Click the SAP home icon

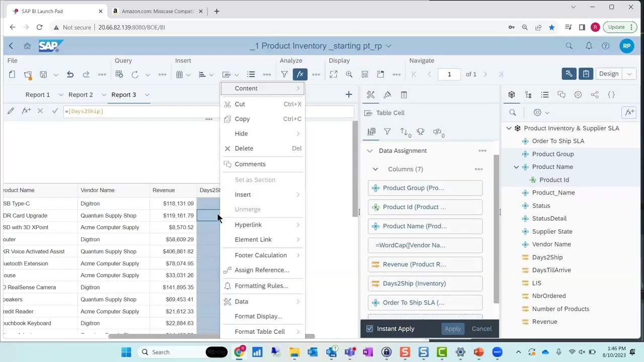27,46
